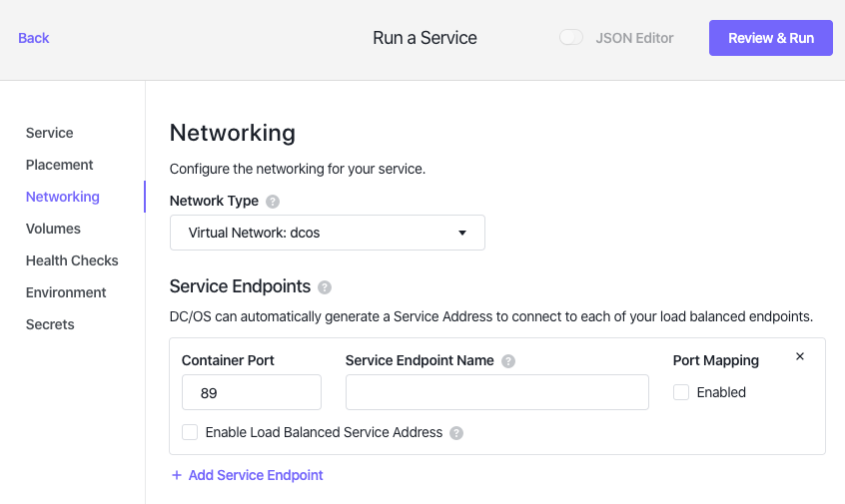Image resolution: width=845 pixels, height=504 pixels.
Task: Click the Add Service Endpoint link
Action: [x=256, y=475]
